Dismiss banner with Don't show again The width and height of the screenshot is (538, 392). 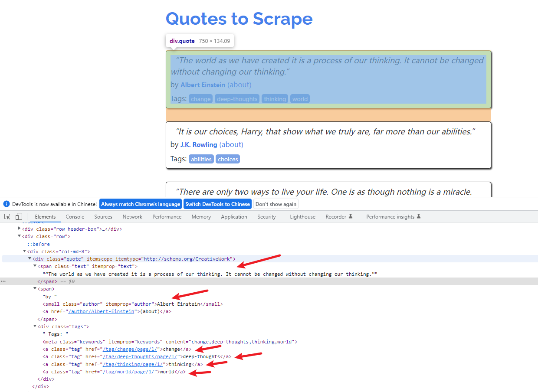[x=276, y=204]
